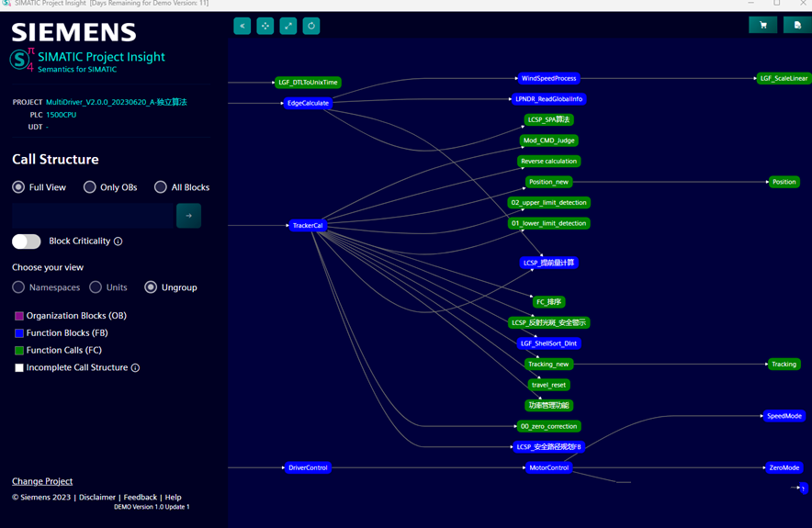Click the center graph (four-arrows) toolbar icon
The image size is (812, 528).
pyautogui.click(x=265, y=26)
